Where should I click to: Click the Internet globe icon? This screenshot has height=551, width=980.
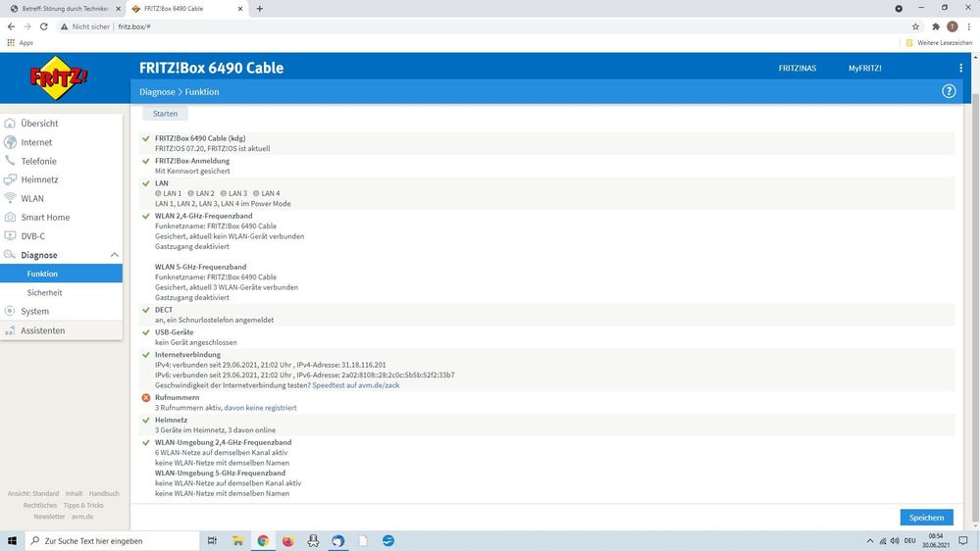pyautogui.click(x=10, y=142)
